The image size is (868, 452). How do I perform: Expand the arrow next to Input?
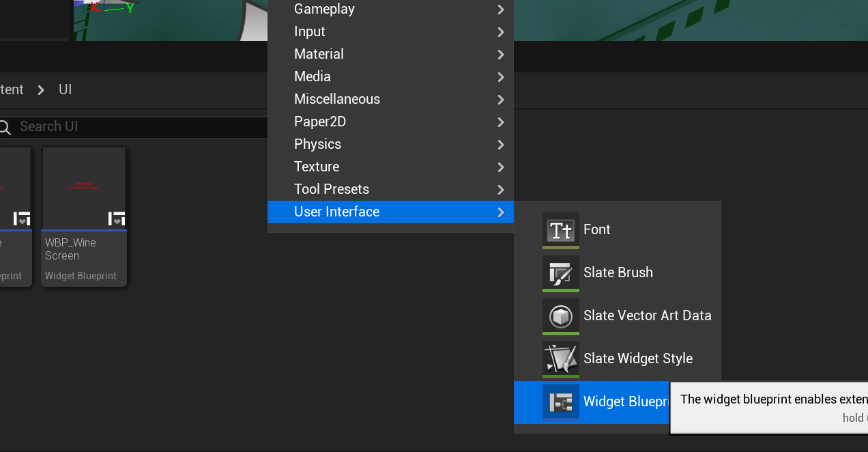501,32
